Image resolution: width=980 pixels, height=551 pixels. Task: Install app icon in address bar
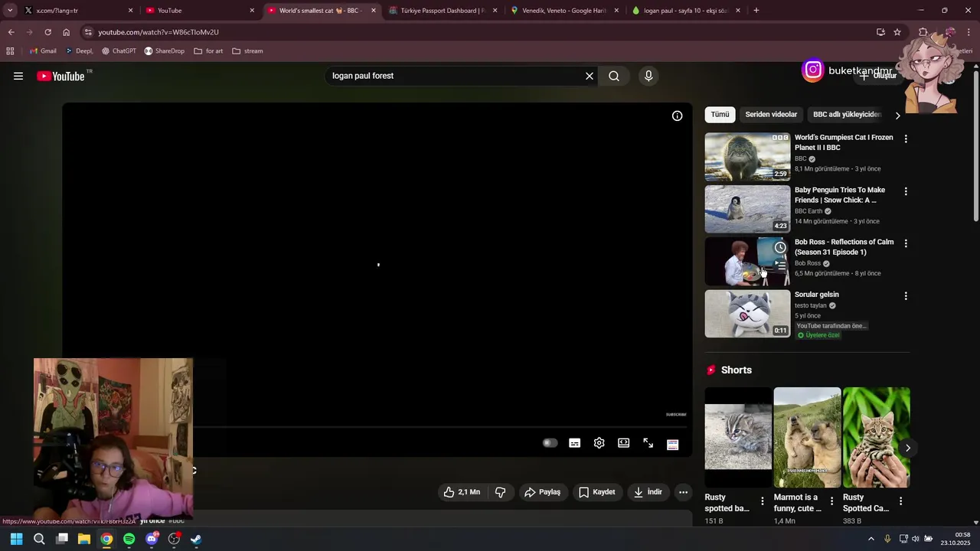point(880,32)
